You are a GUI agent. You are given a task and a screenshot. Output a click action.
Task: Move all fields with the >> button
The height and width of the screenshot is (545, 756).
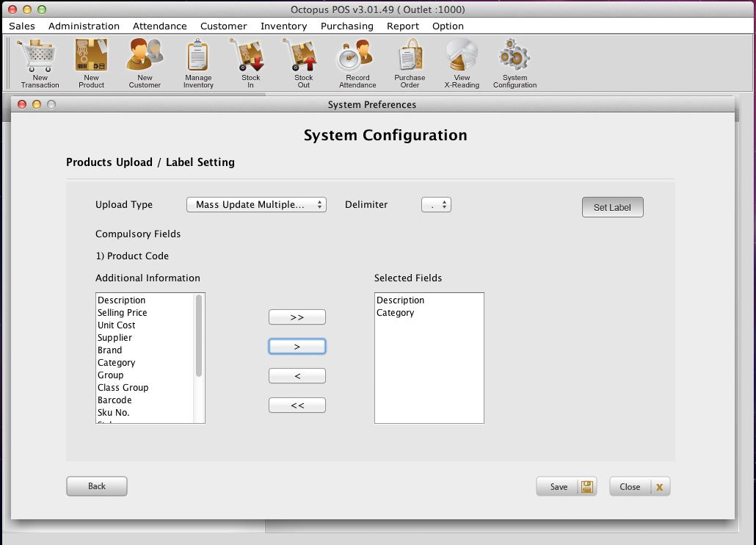[297, 317]
